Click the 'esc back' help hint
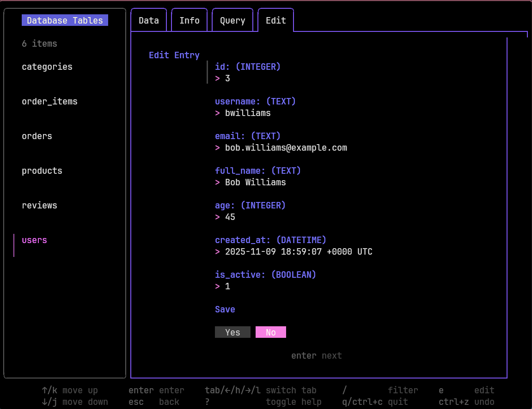Image resolution: width=532 pixels, height=409 pixels. point(154,402)
